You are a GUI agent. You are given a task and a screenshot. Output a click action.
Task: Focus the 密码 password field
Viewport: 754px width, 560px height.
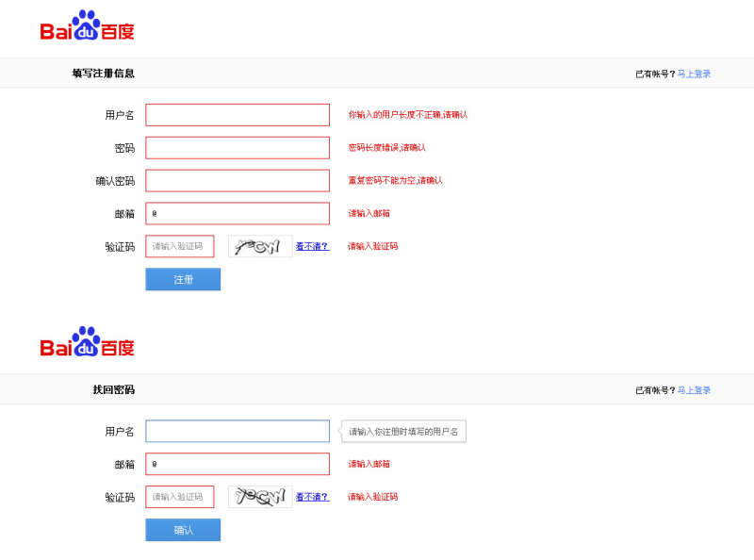tap(238, 148)
